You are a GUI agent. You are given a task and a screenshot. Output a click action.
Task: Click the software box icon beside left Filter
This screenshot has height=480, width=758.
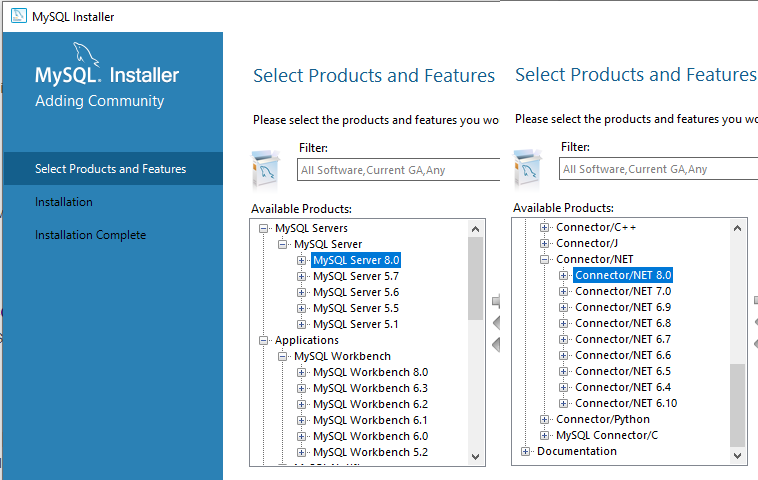click(x=265, y=170)
